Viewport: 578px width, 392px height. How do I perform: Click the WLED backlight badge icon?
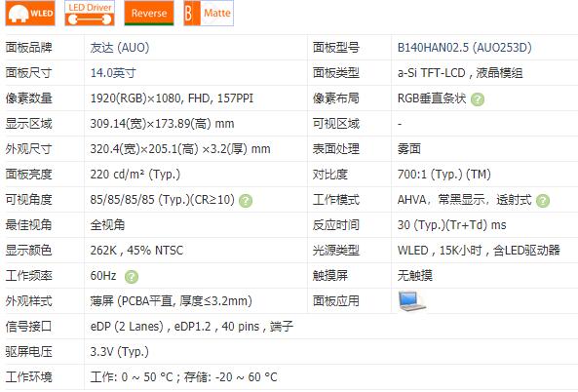[30, 14]
